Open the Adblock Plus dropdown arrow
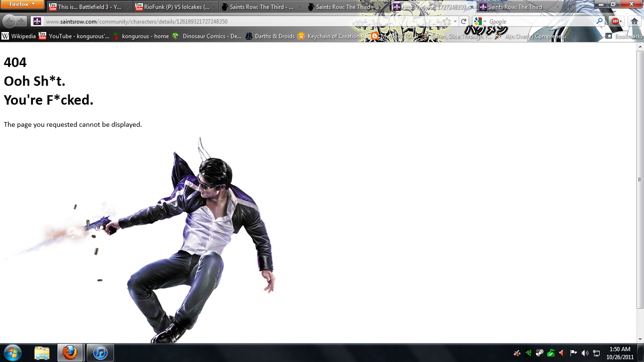 pos(621,21)
